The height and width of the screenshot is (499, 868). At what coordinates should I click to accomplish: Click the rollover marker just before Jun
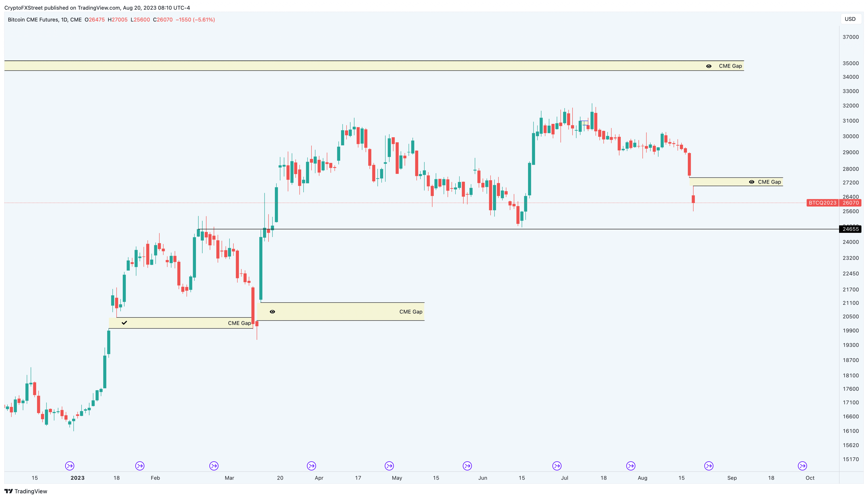point(467,466)
